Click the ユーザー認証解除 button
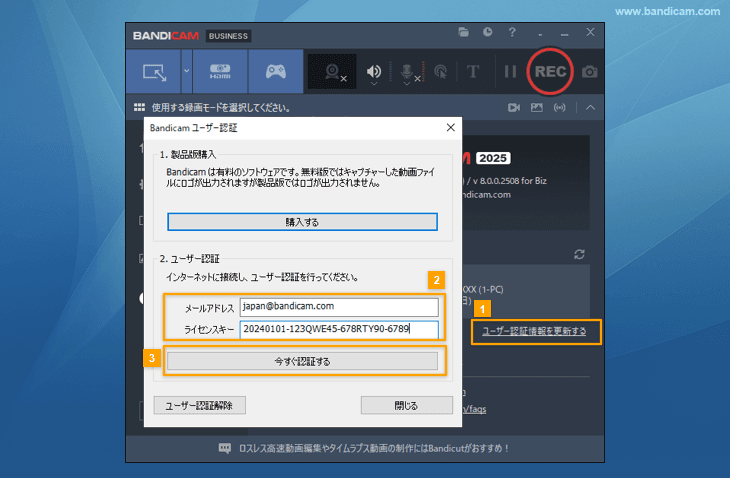The image size is (730, 478). coord(200,405)
